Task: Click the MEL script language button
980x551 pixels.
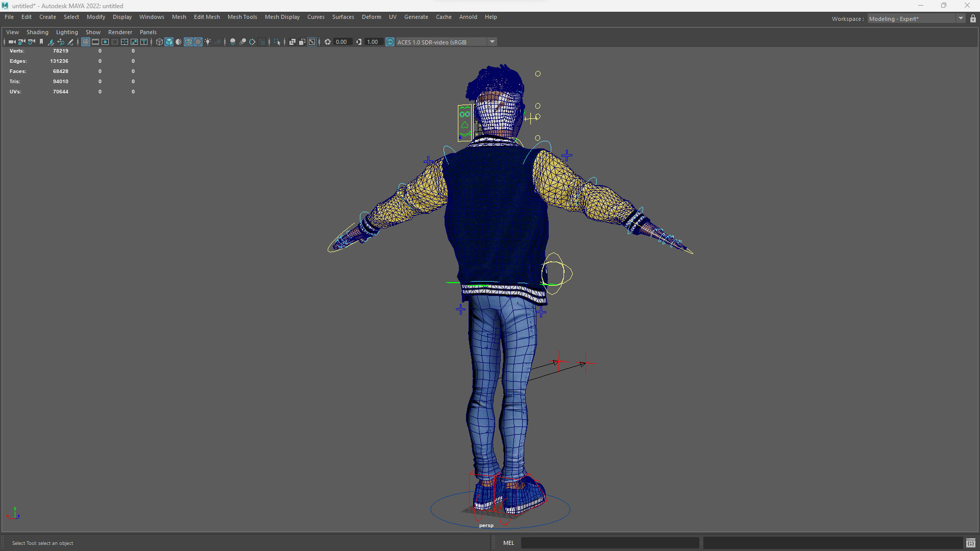Action: tap(508, 543)
